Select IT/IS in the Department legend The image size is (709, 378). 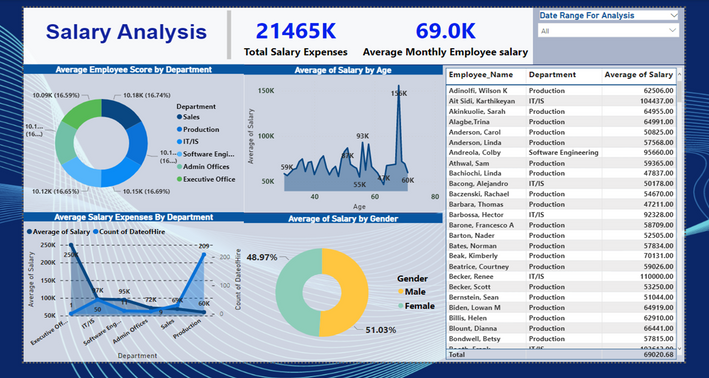188,142
